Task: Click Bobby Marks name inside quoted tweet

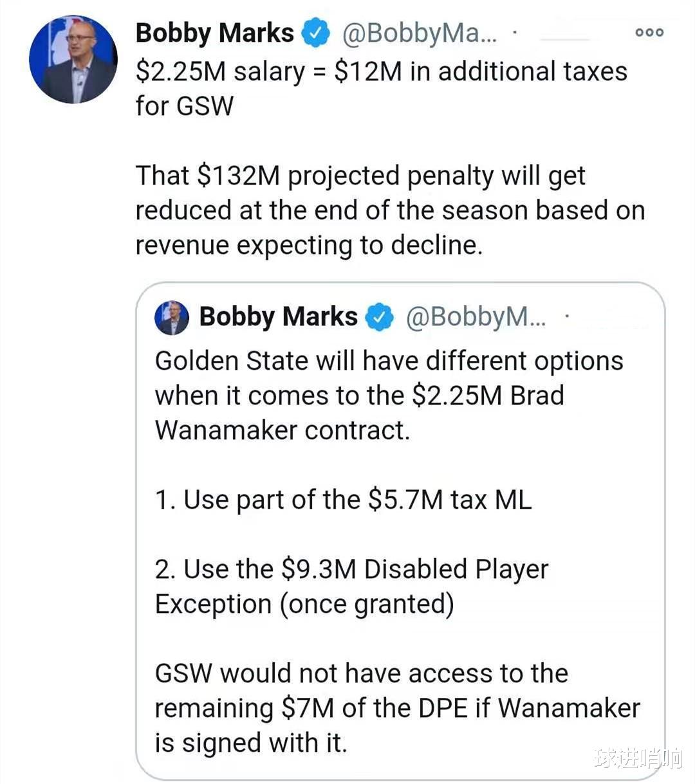Action: click(x=278, y=317)
